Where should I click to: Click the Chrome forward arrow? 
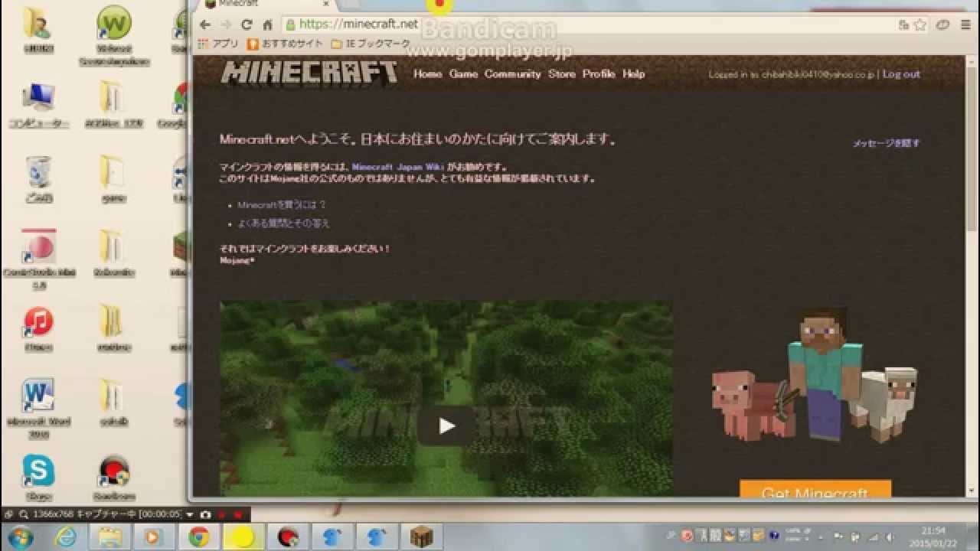click(226, 24)
